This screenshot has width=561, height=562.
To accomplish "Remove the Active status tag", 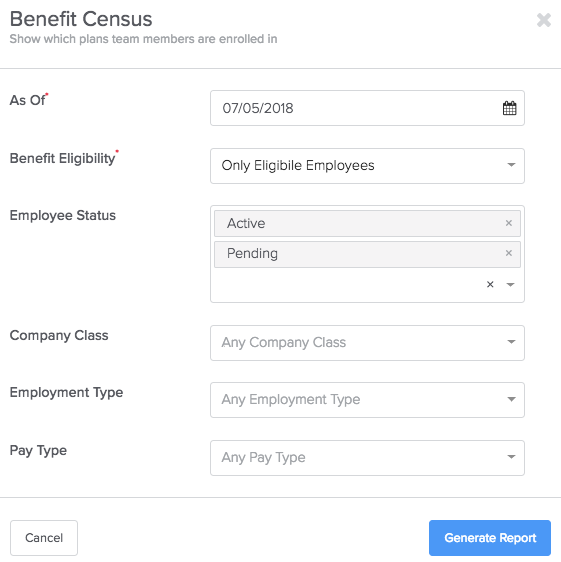I will coord(508,223).
